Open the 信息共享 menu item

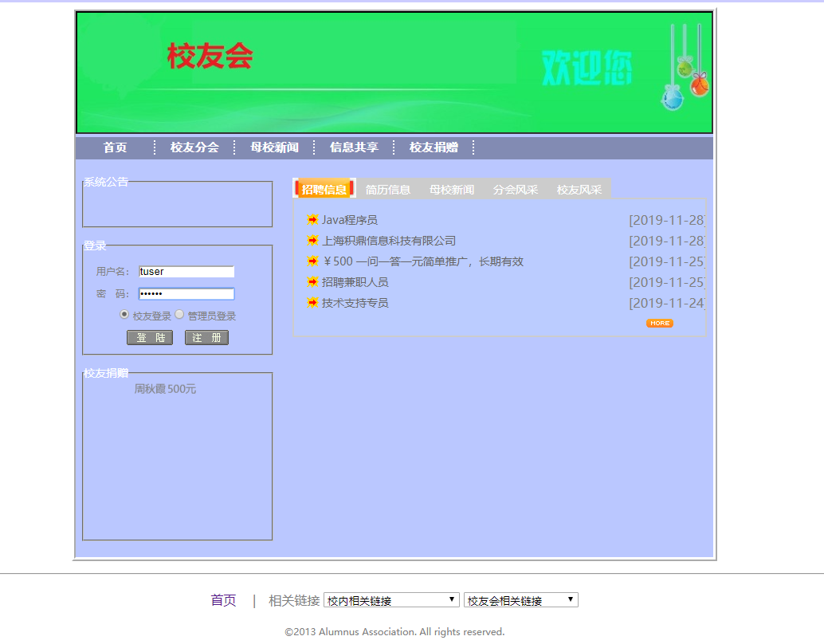pos(354,147)
